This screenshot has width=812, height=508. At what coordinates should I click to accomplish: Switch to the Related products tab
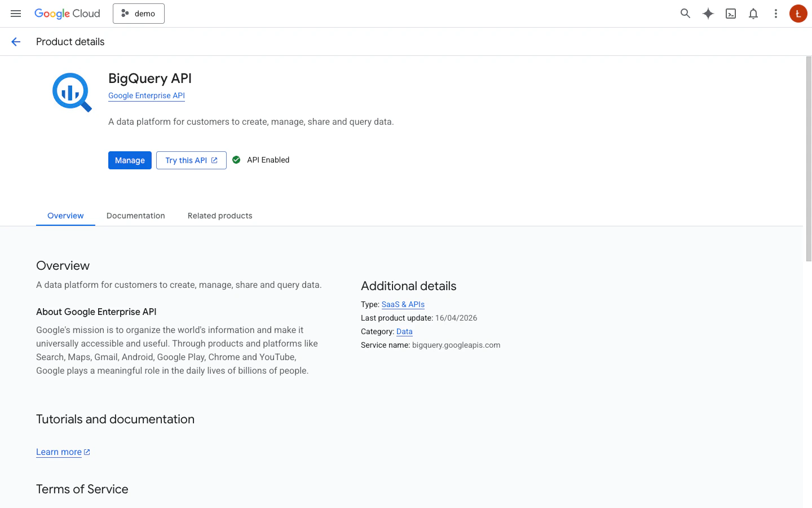[x=220, y=216]
